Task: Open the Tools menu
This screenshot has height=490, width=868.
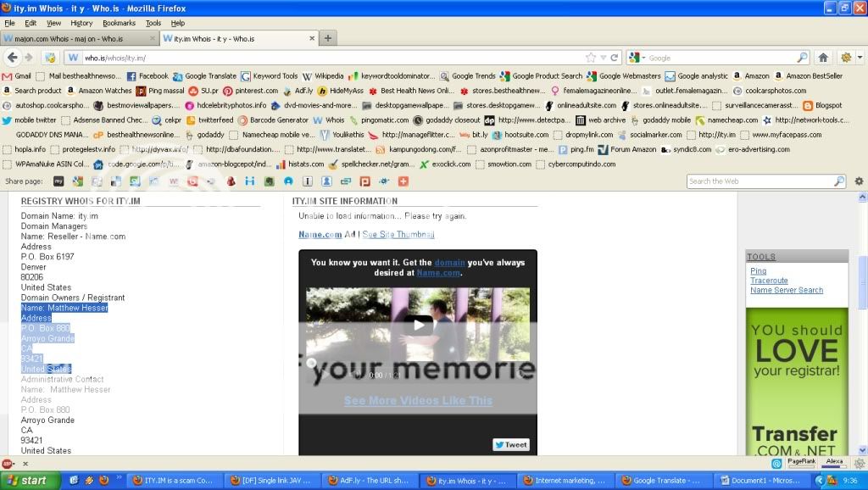Action: point(153,23)
